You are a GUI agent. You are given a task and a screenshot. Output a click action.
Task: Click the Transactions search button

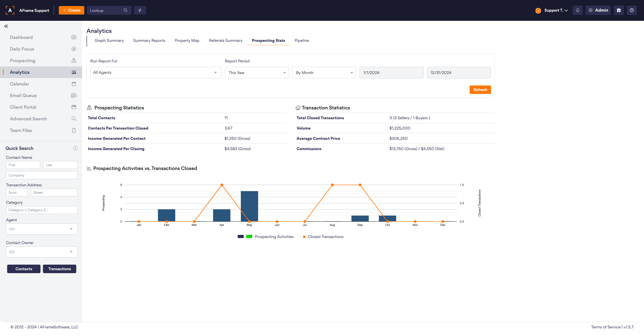tap(59, 269)
